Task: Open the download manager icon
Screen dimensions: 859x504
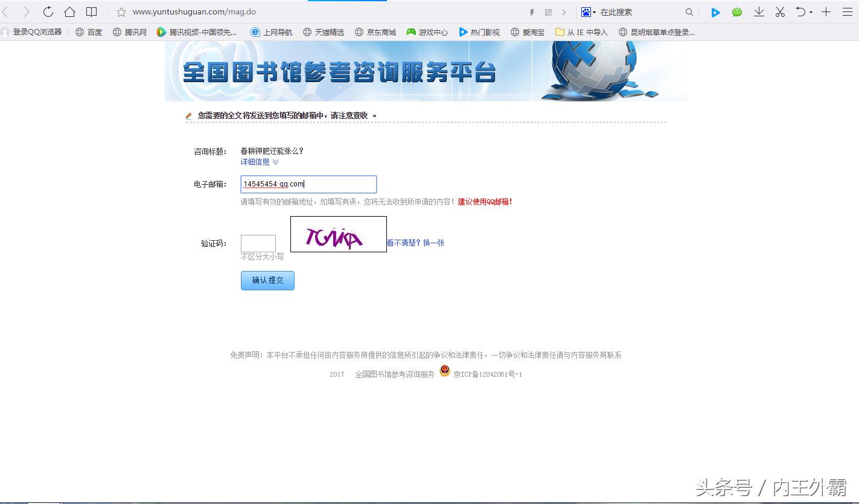Action: pyautogui.click(x=759, y=11)
